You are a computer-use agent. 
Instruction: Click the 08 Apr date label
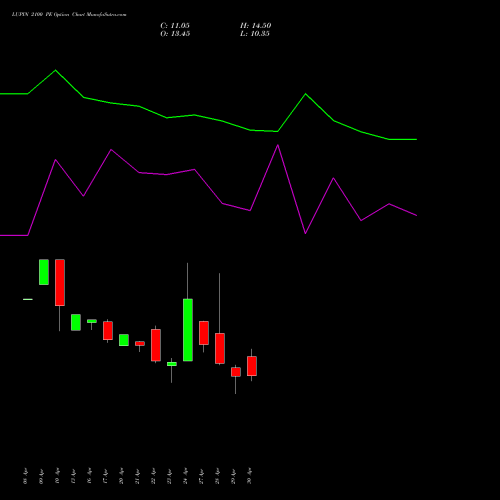[26, 476]
